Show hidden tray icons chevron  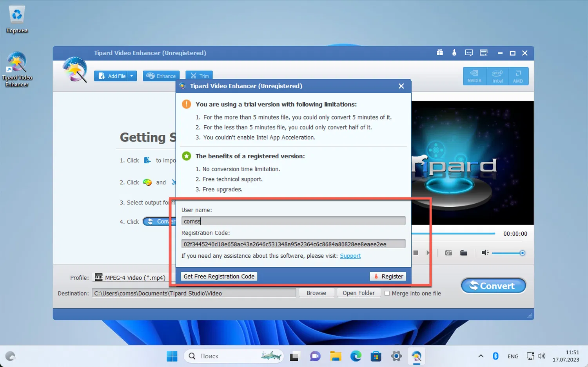[481, 356]
